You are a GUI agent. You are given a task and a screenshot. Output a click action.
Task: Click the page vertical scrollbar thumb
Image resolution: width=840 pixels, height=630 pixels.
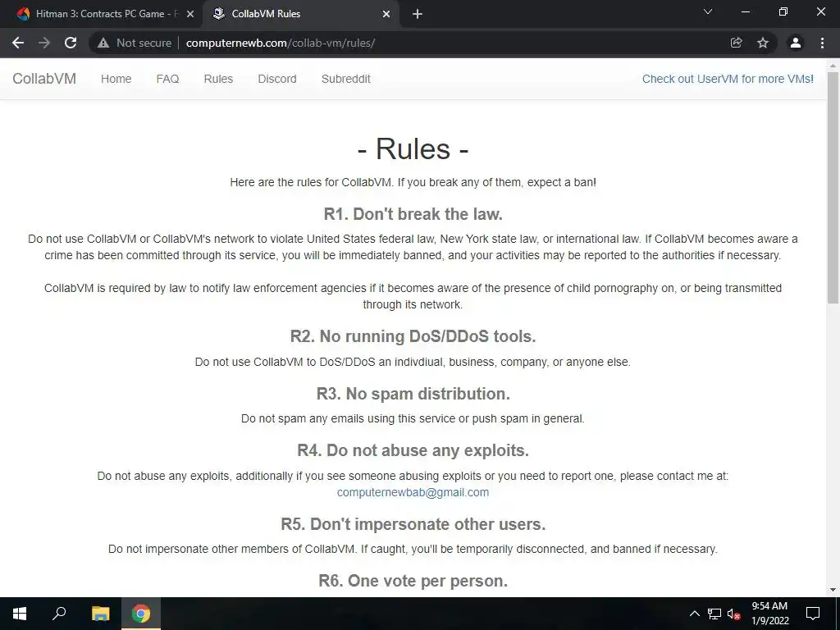[833, 188]
